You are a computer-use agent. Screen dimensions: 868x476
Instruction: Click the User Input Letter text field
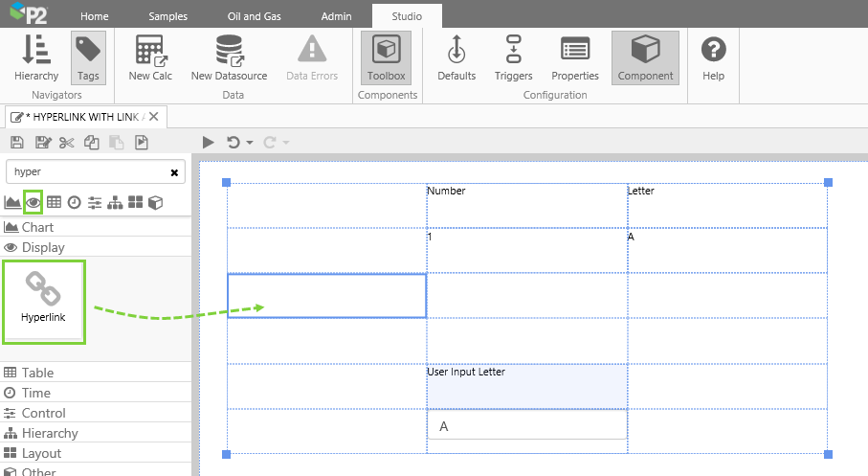tap(526, 426)
